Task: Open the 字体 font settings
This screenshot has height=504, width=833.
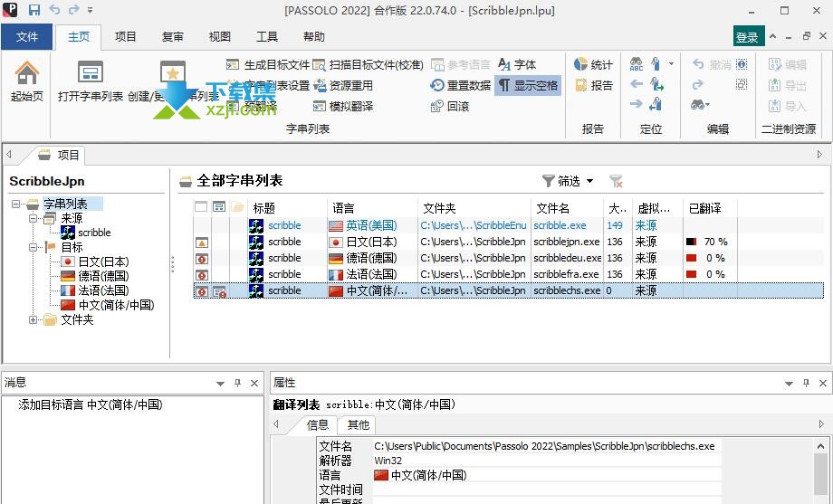Action: [517, 65]
